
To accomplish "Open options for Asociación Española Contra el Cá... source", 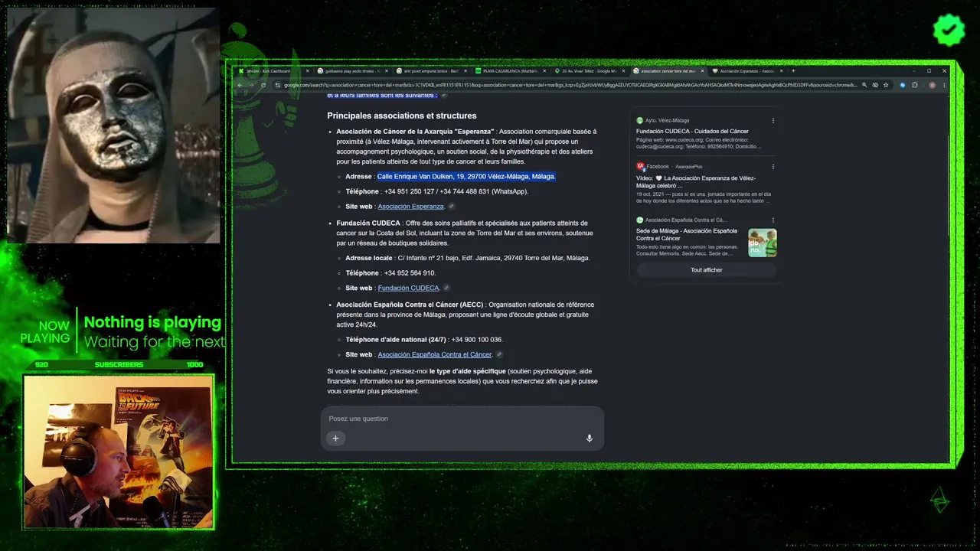I will 773,220.
